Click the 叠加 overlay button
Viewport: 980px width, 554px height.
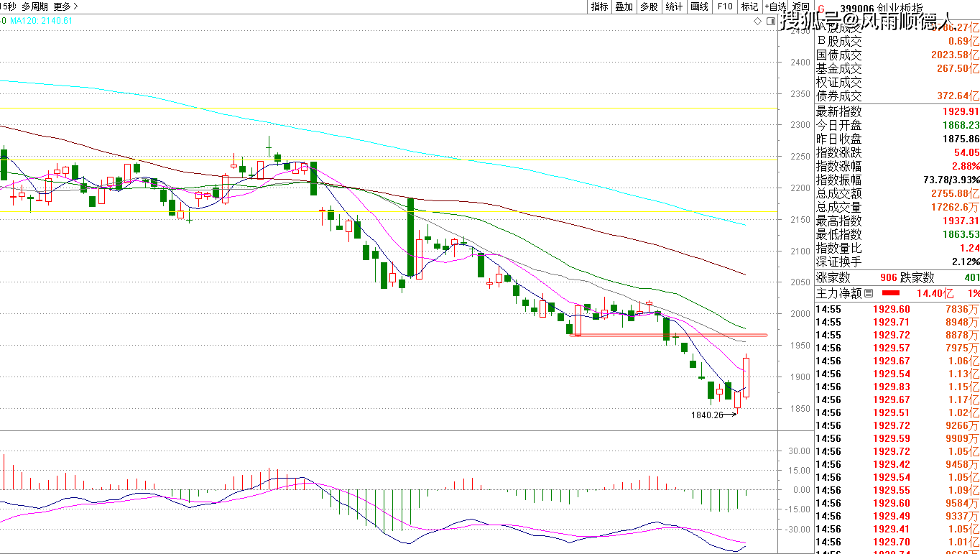pyautogui.click(x=624, y=6)
